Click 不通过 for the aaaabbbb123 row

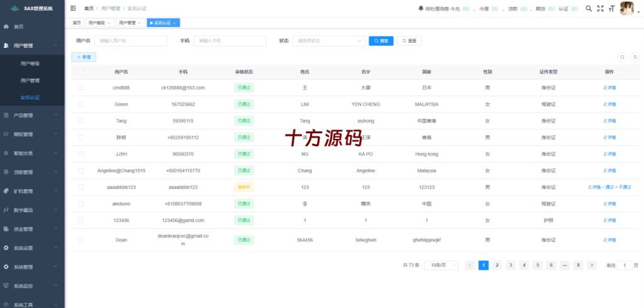(x=623, y=187)
